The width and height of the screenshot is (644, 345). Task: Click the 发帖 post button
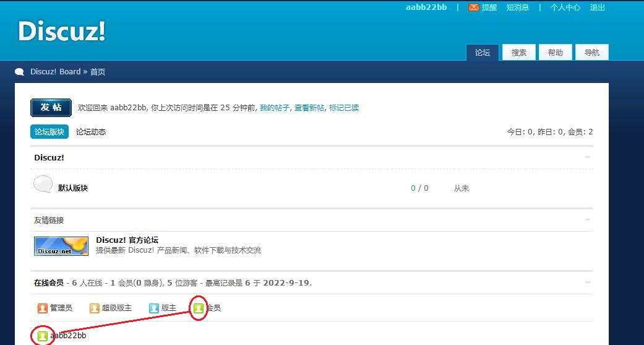click(51, 108)
